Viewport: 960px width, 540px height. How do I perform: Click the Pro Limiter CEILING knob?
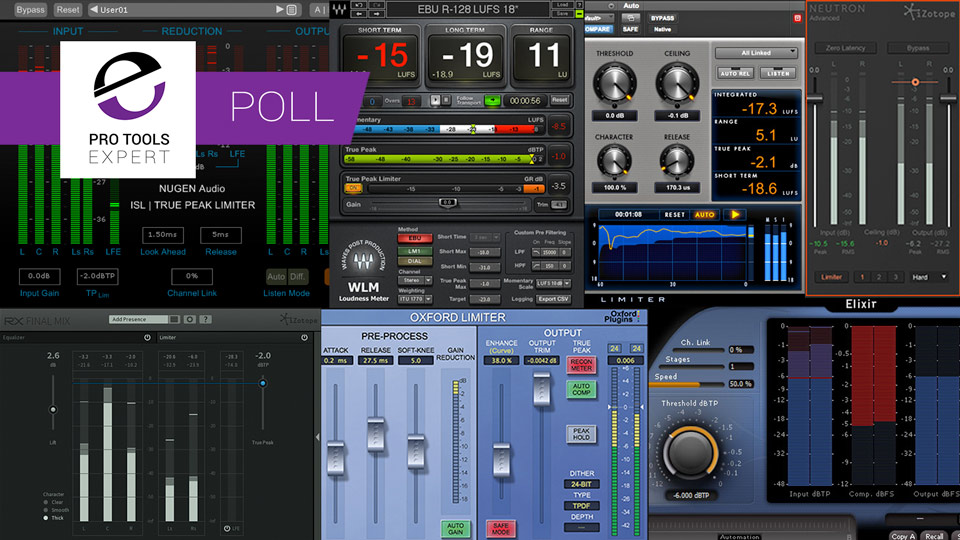677,83
